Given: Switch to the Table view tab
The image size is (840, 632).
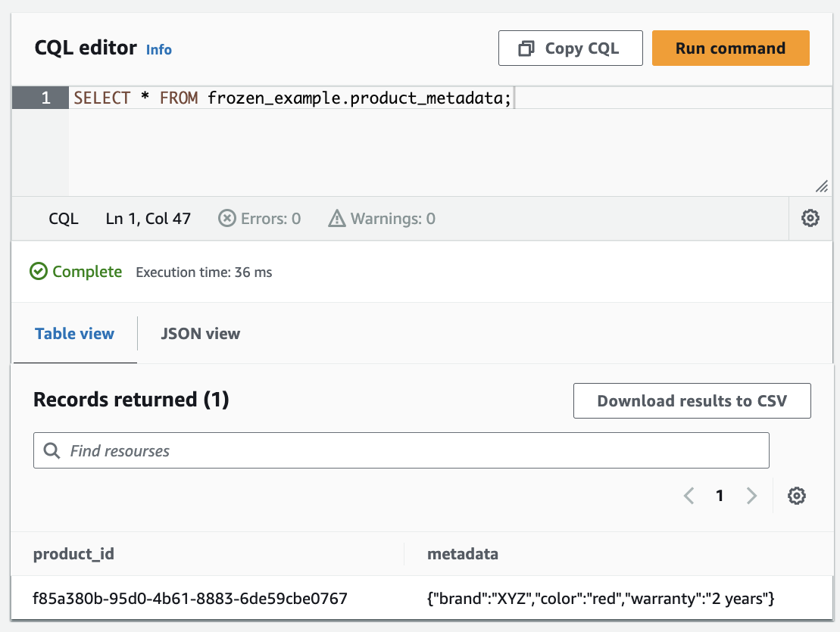Looking at the screenshot, I should 74,334.
